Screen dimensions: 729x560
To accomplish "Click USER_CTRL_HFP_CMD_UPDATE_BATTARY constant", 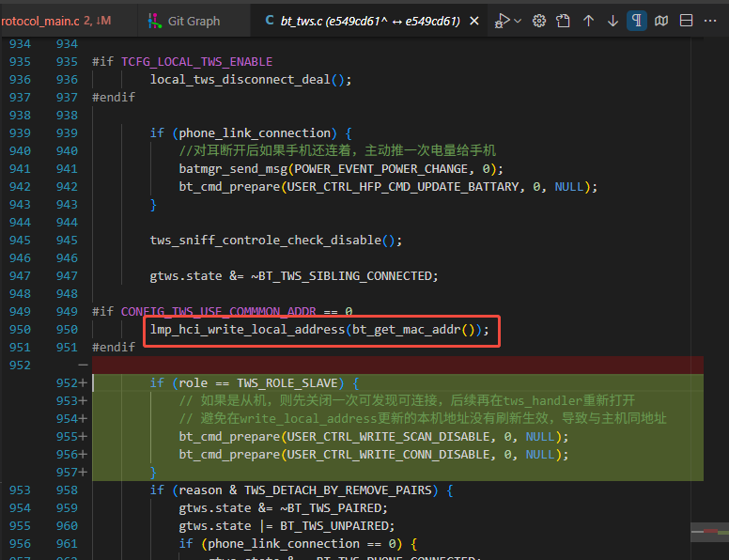I will 403,187.
